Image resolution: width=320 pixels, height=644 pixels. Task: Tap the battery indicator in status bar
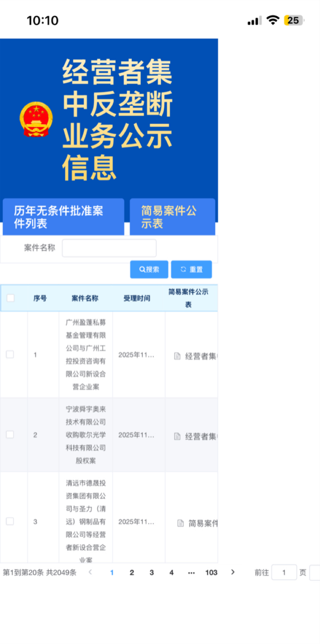294,20
